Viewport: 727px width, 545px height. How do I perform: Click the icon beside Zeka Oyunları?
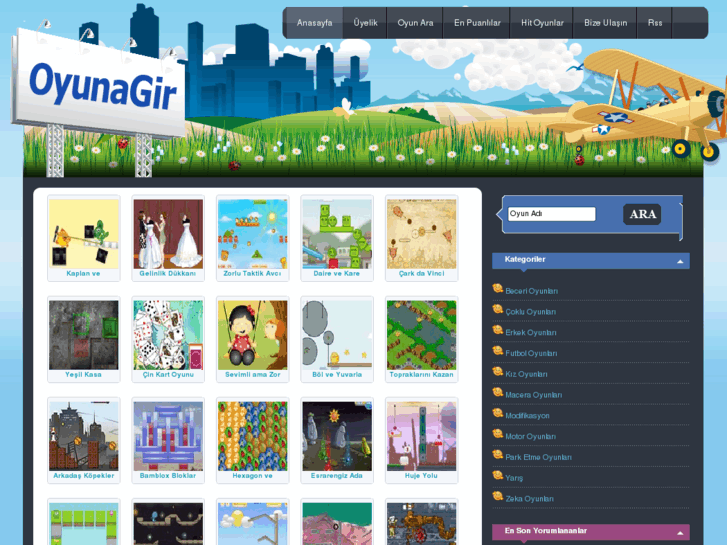(497, 496)
